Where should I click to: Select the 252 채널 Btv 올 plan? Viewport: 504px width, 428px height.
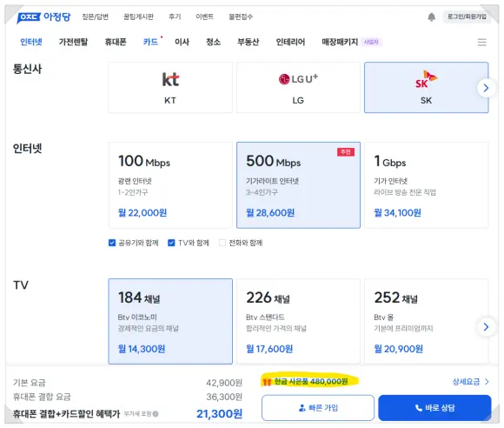[x=426, y=321]
